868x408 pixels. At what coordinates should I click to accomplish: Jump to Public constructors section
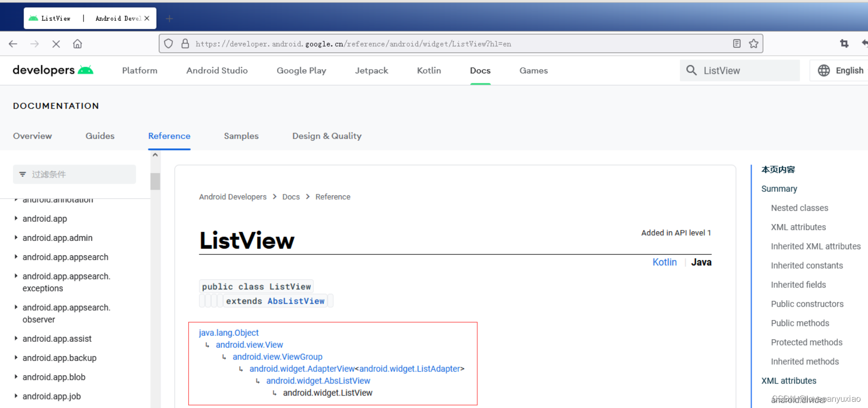pos(807,304)
